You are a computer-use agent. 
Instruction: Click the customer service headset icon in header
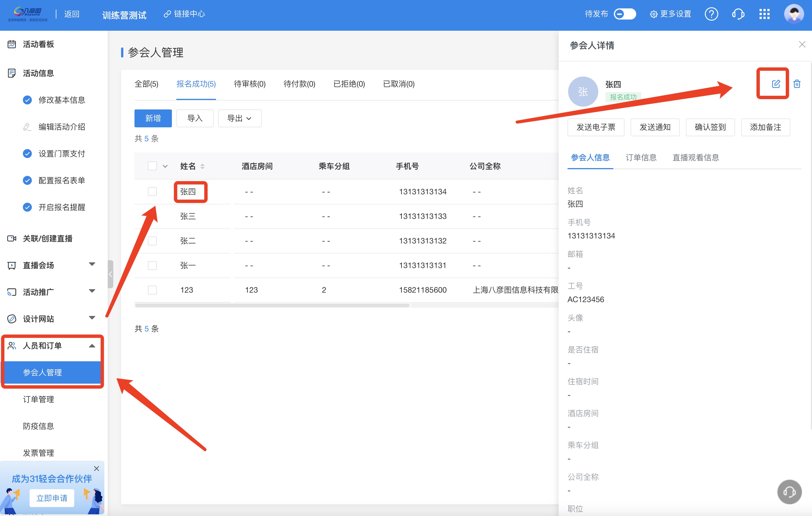738,14
